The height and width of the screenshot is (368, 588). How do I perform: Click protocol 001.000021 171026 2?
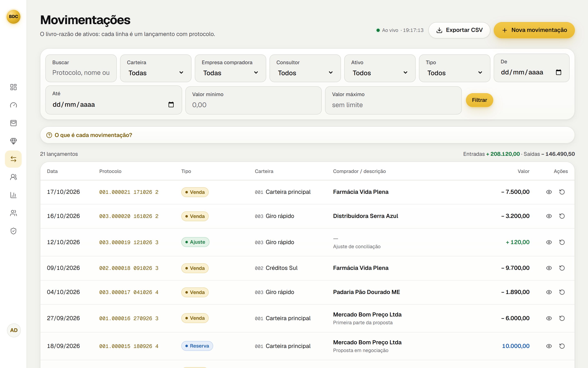tap(129, 192)
